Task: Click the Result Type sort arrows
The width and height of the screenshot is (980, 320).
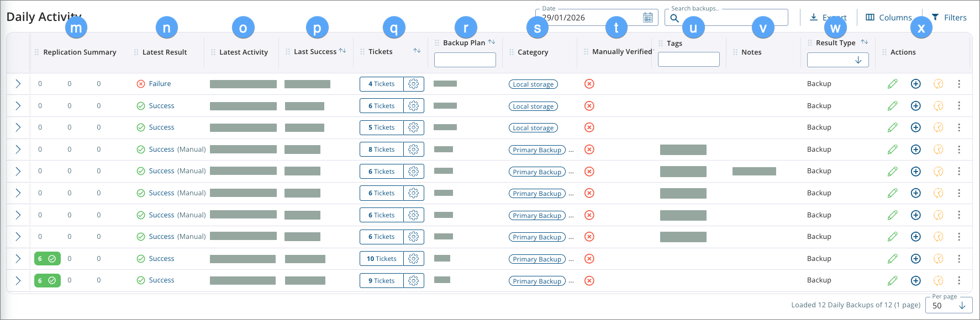Action: tap(865, 42)
